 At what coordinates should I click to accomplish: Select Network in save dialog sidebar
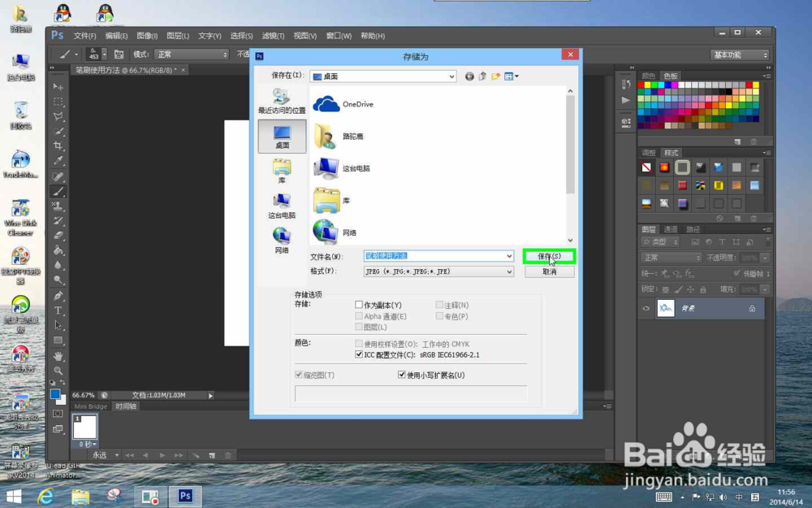(x=282, y=240)
